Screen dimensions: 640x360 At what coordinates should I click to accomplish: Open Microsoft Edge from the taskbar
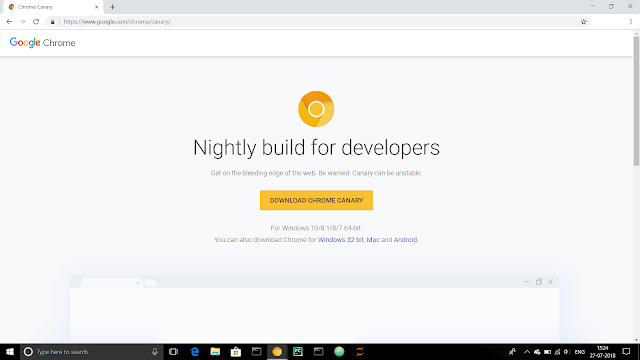tap(195, 351)
